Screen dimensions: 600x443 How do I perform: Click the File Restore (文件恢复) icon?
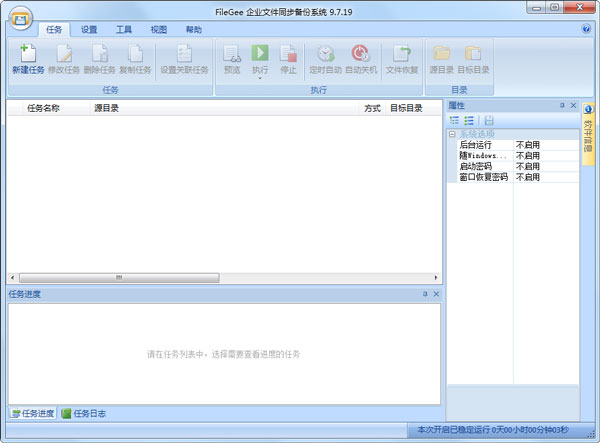[402, 54]
